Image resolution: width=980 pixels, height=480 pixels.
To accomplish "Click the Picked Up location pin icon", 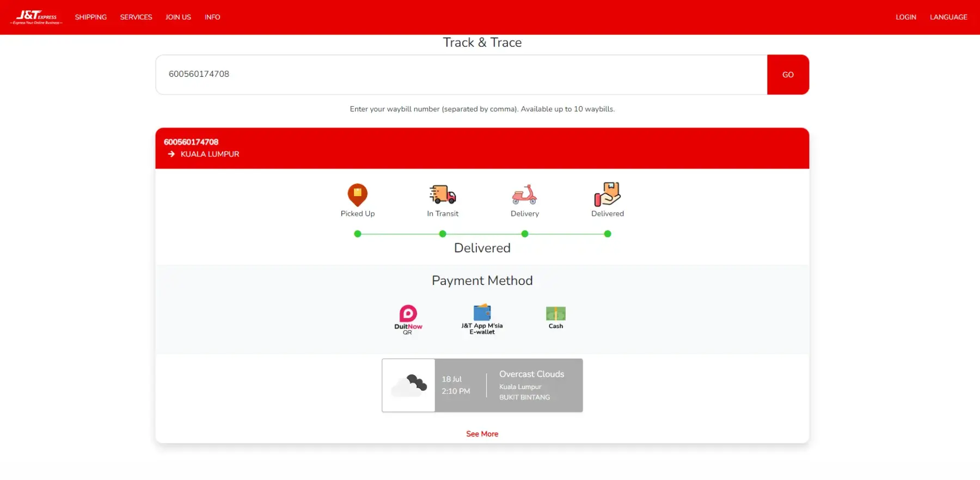I will 358,195.
